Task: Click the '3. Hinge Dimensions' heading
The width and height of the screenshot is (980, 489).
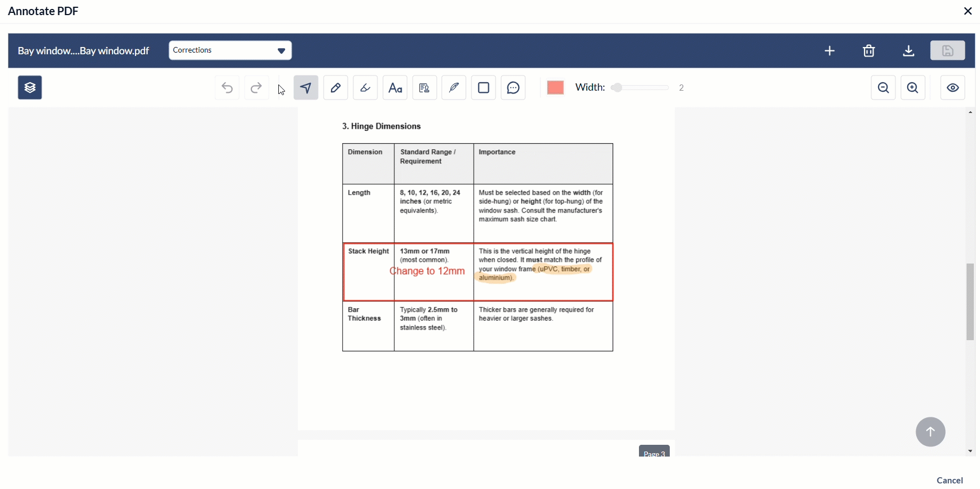Action: (382, 126)
